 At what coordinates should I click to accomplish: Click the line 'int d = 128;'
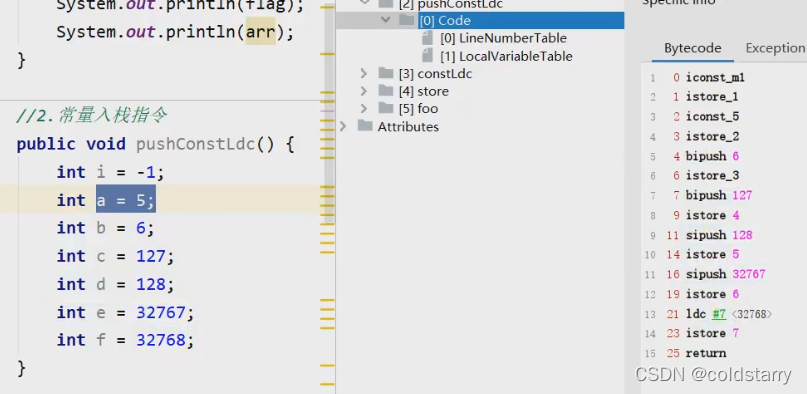point(115,284)
